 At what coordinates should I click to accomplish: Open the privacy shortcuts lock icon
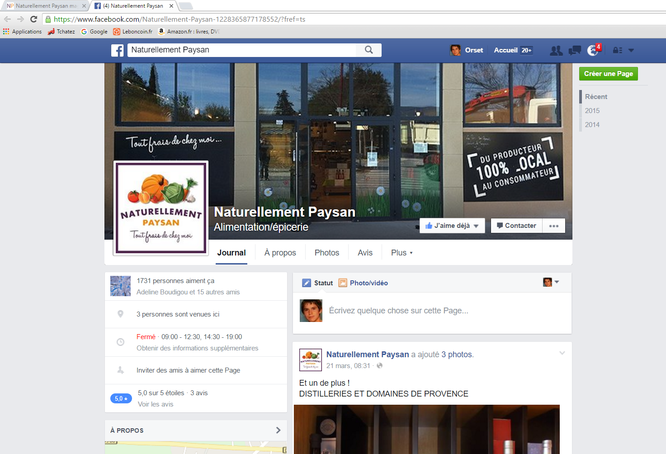click(617, 50)
